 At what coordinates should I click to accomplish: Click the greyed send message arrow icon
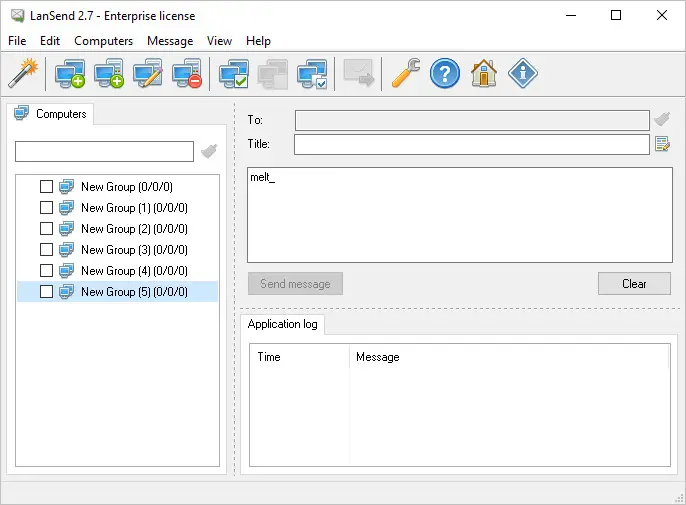pos(358,73)
